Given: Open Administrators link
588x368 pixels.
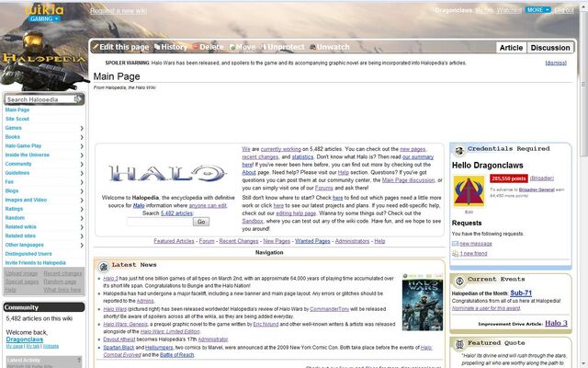Looking at the screenshot, I should (x=352, y=241).
